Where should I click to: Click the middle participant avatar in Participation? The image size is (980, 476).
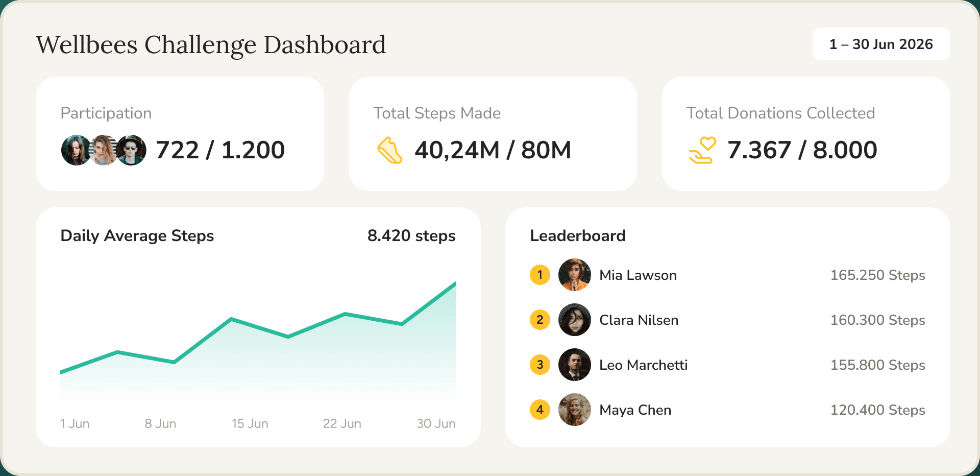tap(104, 150)
